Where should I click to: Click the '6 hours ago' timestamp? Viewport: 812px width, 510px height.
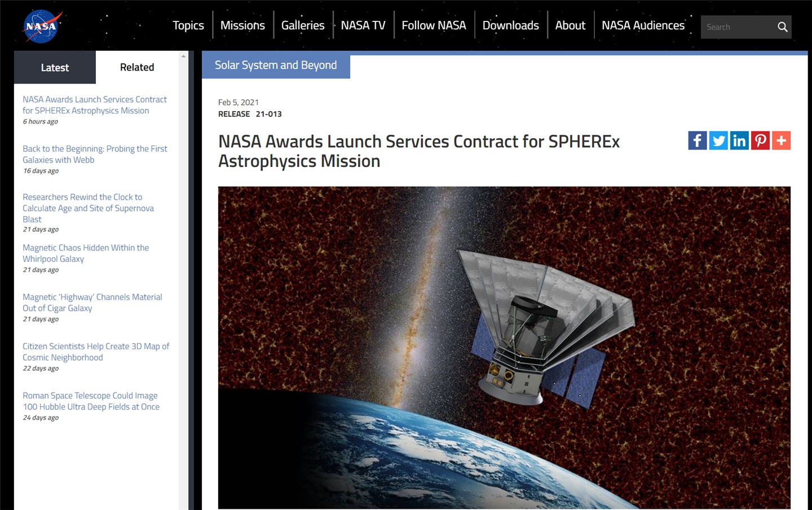coord(41,122)
